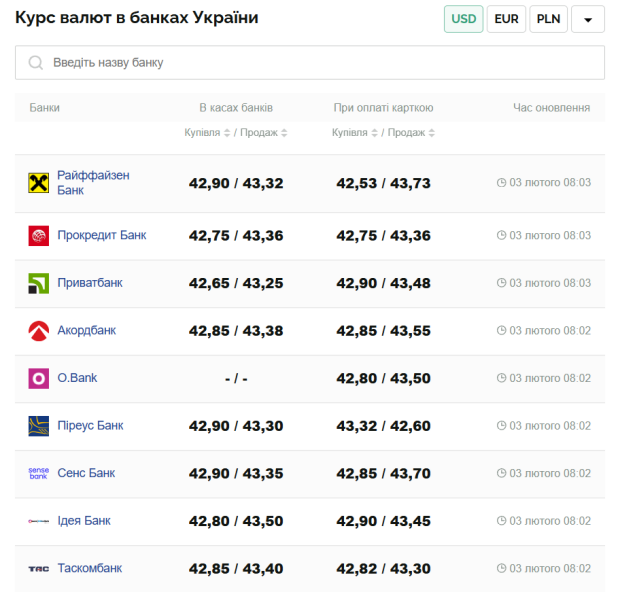The width and height of the screenshot is (620, 592).
Task: Click the search magnifier icon
Action: click(x=36, y=63)
